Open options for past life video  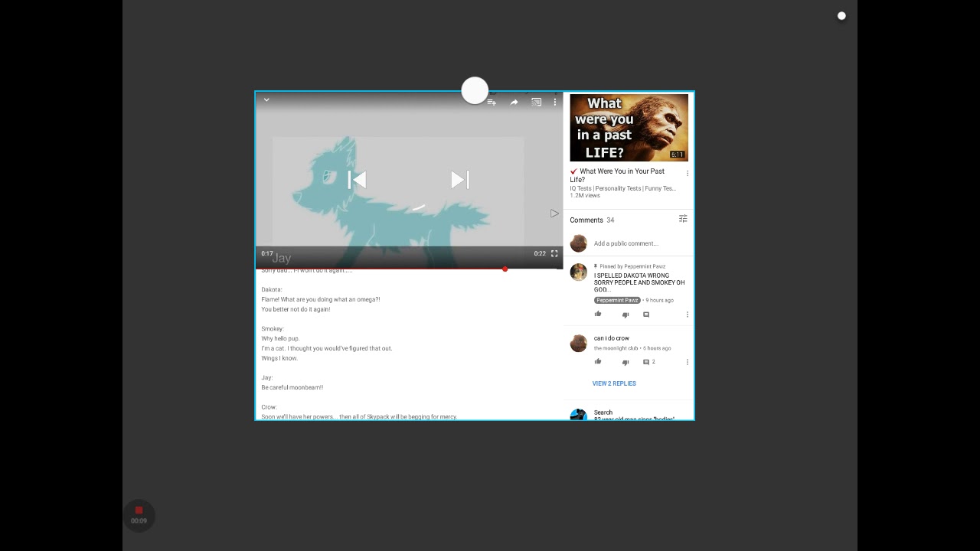coord(688,174)
